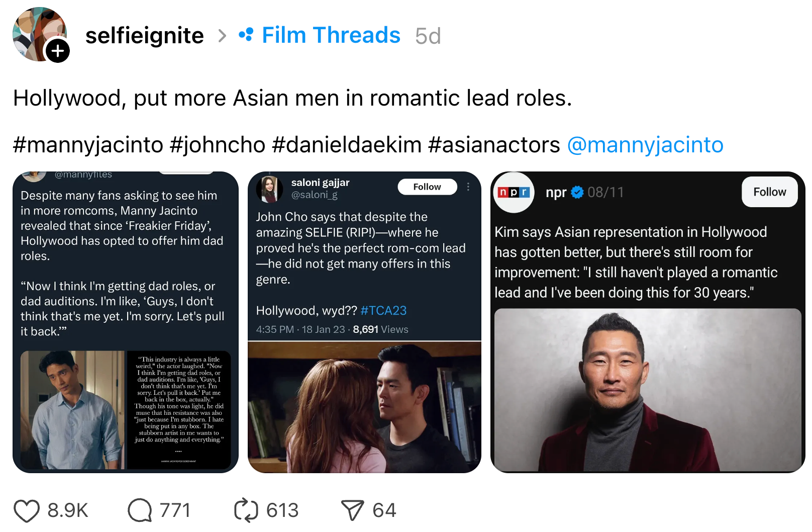812x532 pixels.
Task: Open the Film Threads community link
Action: (x=331, y=35)
